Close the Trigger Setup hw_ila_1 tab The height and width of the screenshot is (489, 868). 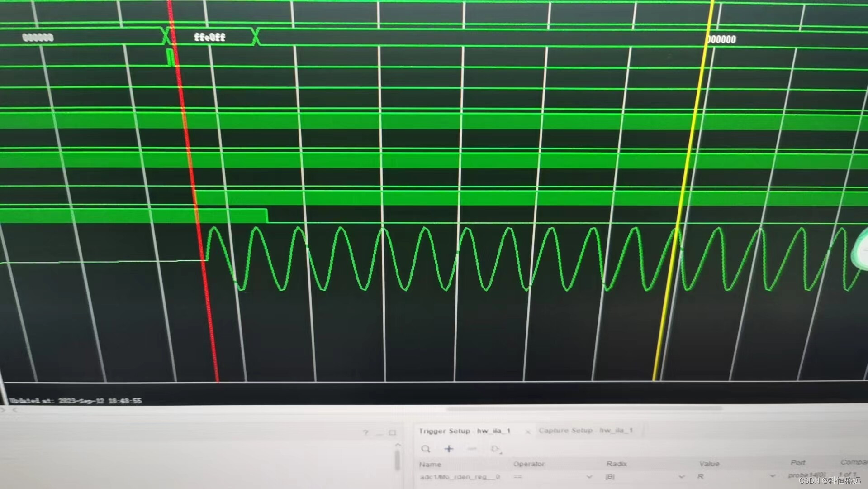click(527, 431)
